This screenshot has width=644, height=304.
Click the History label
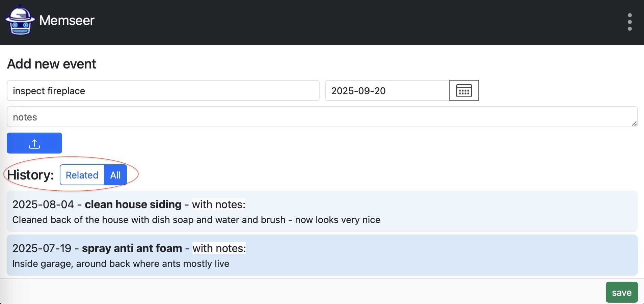pos(30,175)
